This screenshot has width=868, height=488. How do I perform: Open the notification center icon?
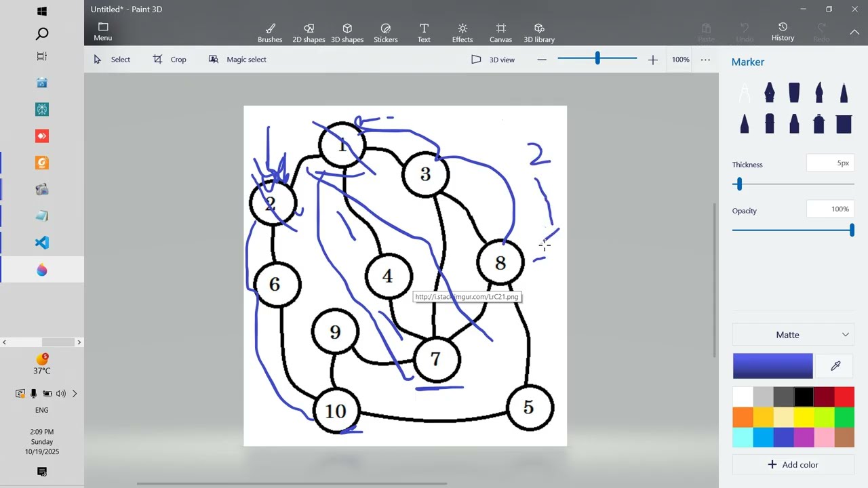coord(42,471)
